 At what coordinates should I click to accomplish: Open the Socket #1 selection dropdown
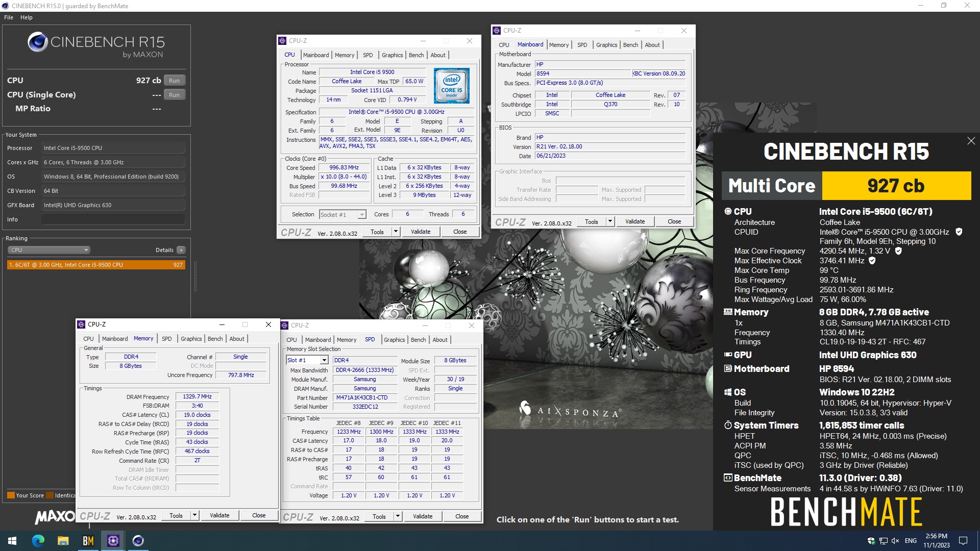[342, 215]
